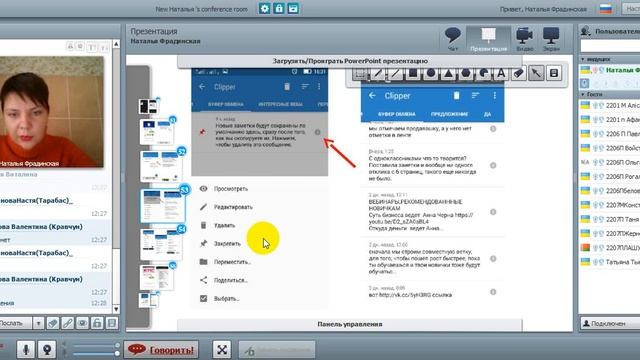Click the user search input field
Image resolution: width=640 pixels, height=360 pixels.
610,46
